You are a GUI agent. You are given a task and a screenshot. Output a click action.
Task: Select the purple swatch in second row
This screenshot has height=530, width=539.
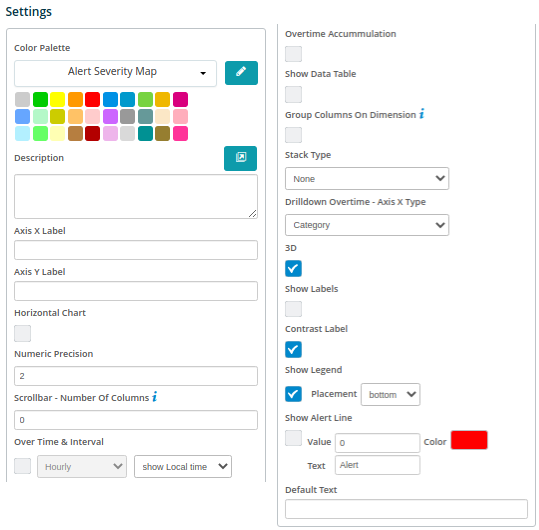[110, 117]
